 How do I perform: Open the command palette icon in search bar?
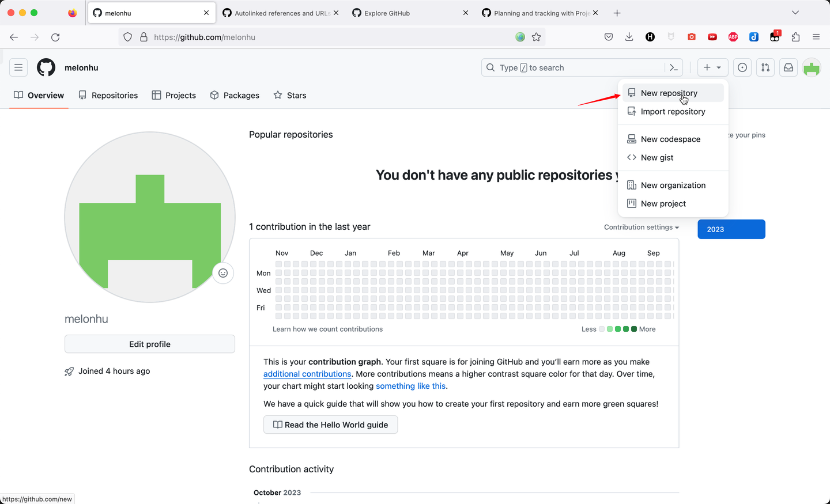(x=673, y=67)
